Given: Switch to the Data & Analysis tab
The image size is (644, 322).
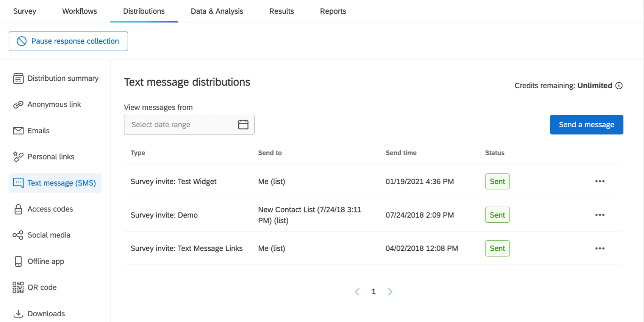Looking at the screenshot, I should pyautogui.click(x=217, y=11).
